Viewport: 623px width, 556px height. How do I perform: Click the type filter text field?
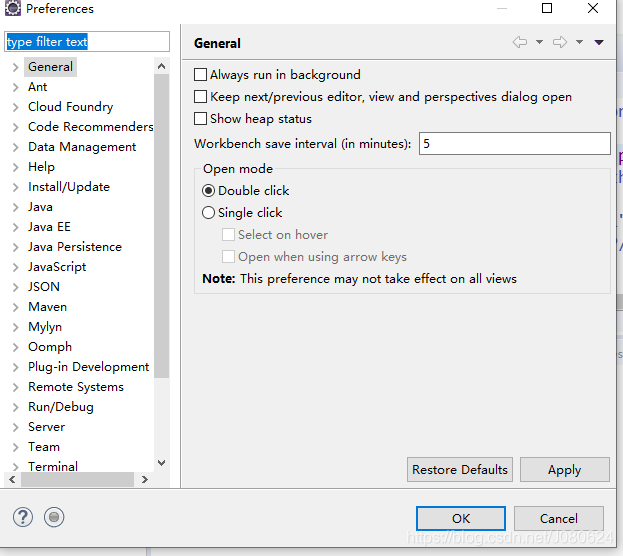point(87,41)
